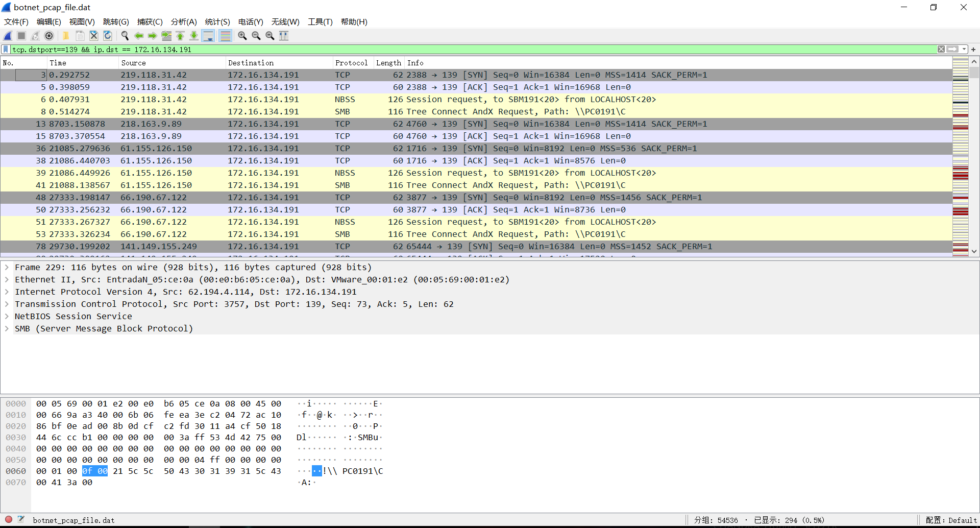This screenshot has width=980, height=528.
Task: Open the 视图(V) menu
Action: tap(82, 22)
